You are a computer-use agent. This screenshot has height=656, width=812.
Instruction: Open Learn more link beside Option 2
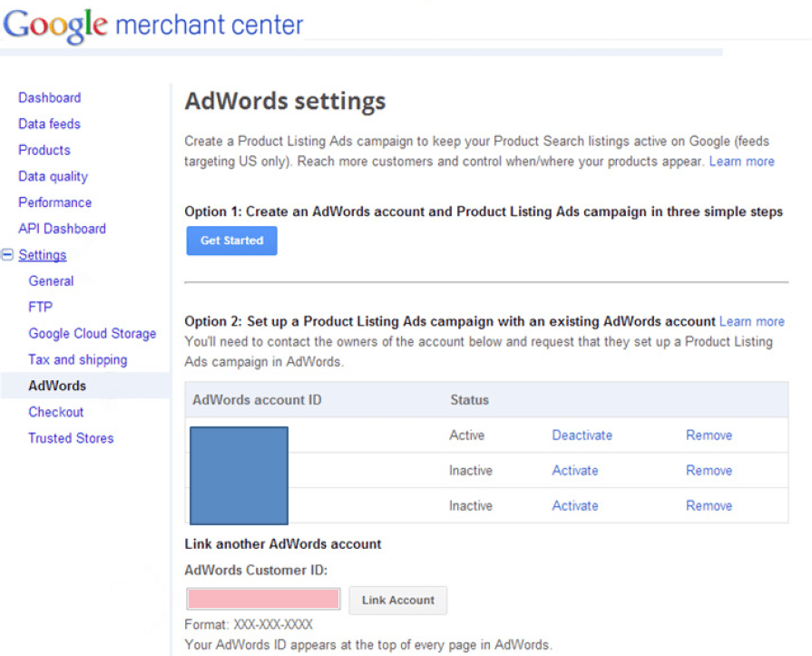tap(752, 321)
